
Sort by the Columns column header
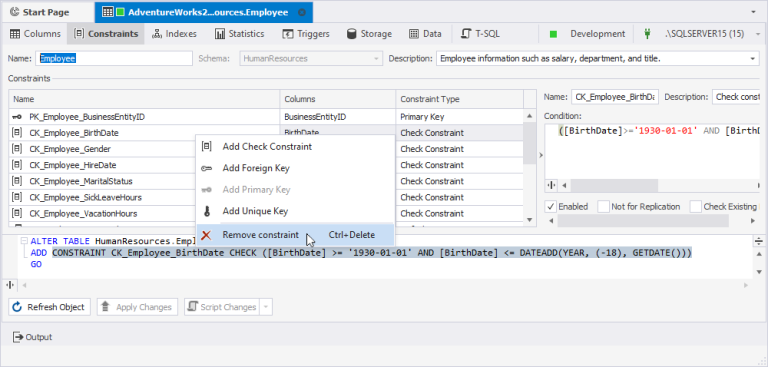(x=337, y=99)
